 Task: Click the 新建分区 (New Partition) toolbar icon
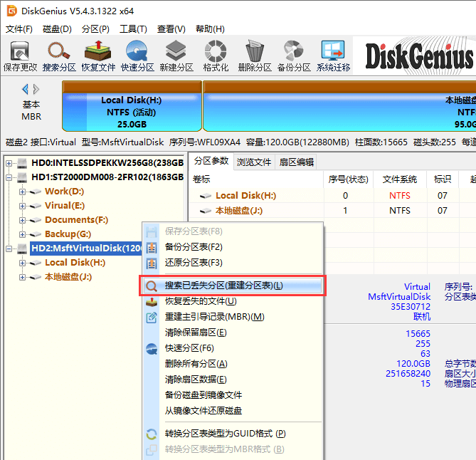[x=176, y=56]
